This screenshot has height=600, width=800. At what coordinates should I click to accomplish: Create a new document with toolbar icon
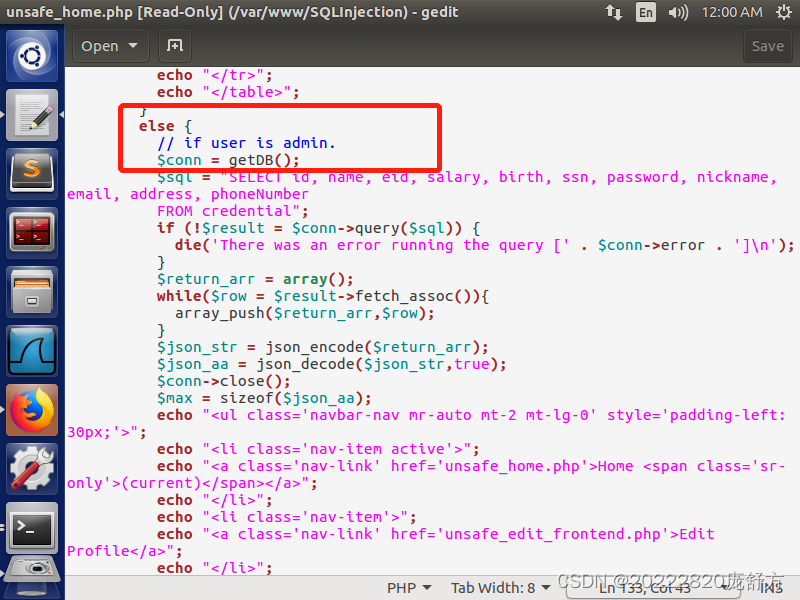(175, 46)
